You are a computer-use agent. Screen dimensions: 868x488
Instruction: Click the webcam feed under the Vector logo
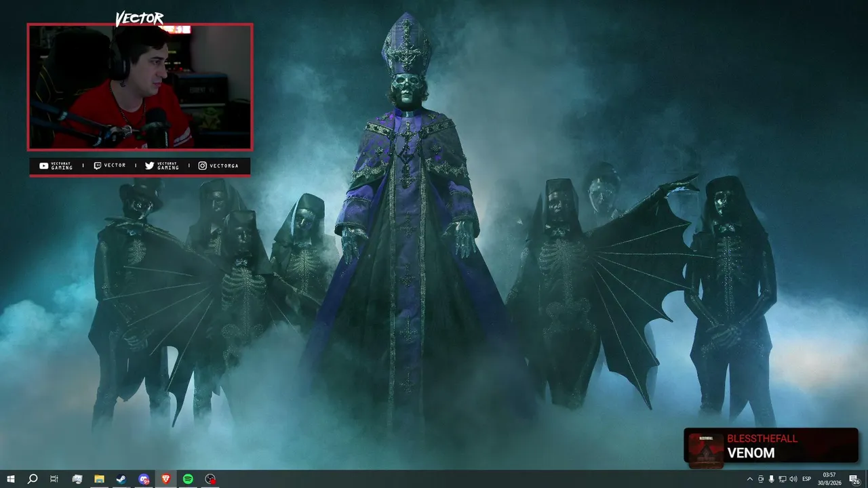click(140, 87)
